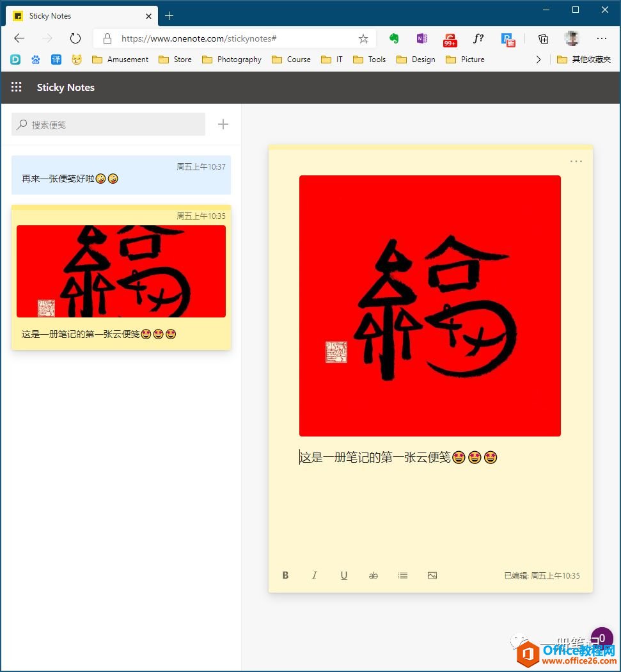This screenshot has height=672, width=621.
Task: Open the note's three-dot menu
Action: coord(576,161)
